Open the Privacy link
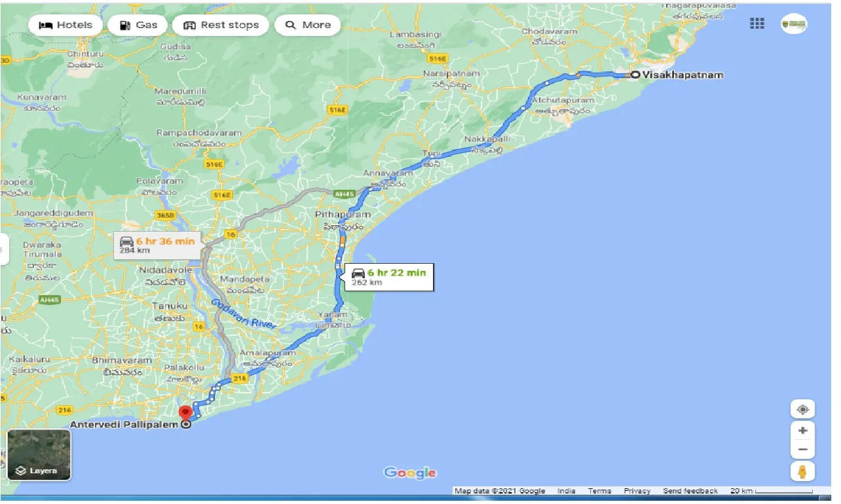The width and height of the screenshot is (841, 504). click(637, 491)
